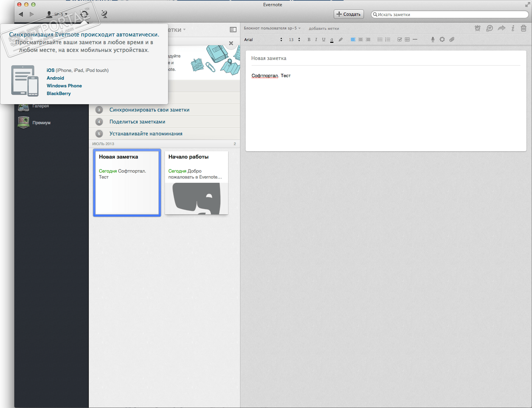Screen dimensions: 532x408
Task: Center-align the text
Action: pyautogui.click(x=360, y=40)
